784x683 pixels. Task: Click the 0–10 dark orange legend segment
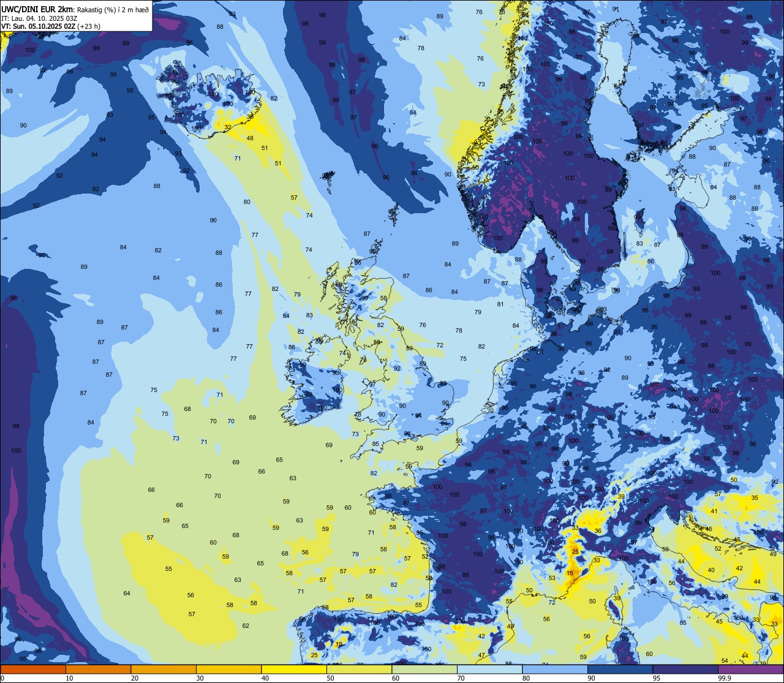(33, 669)
